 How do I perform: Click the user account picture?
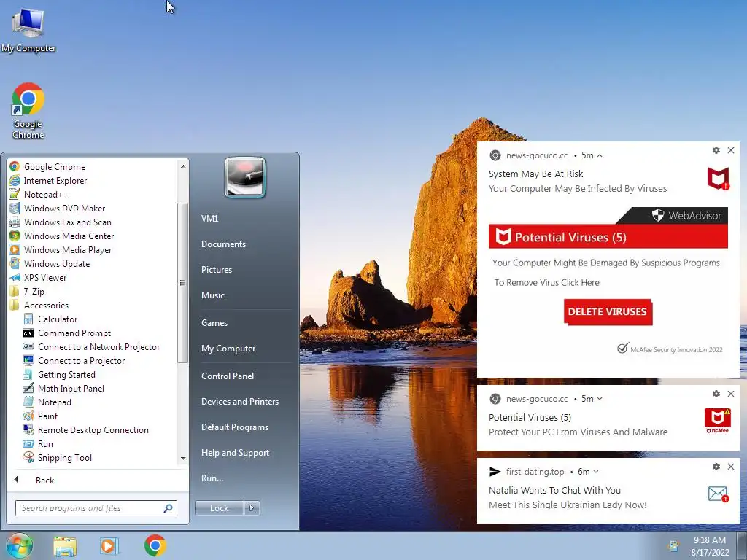pyautogui.click(x=245, y=177)
